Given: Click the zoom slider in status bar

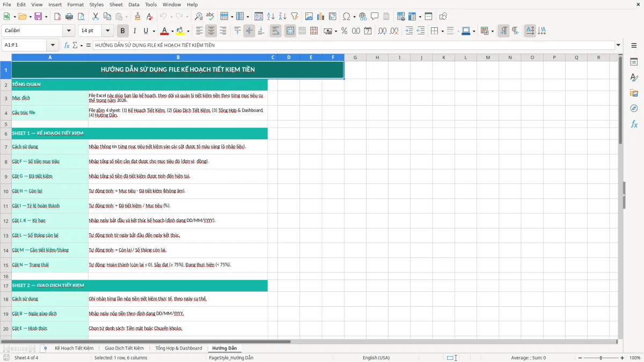Looking at the screenshot, I should pos(601,358).
